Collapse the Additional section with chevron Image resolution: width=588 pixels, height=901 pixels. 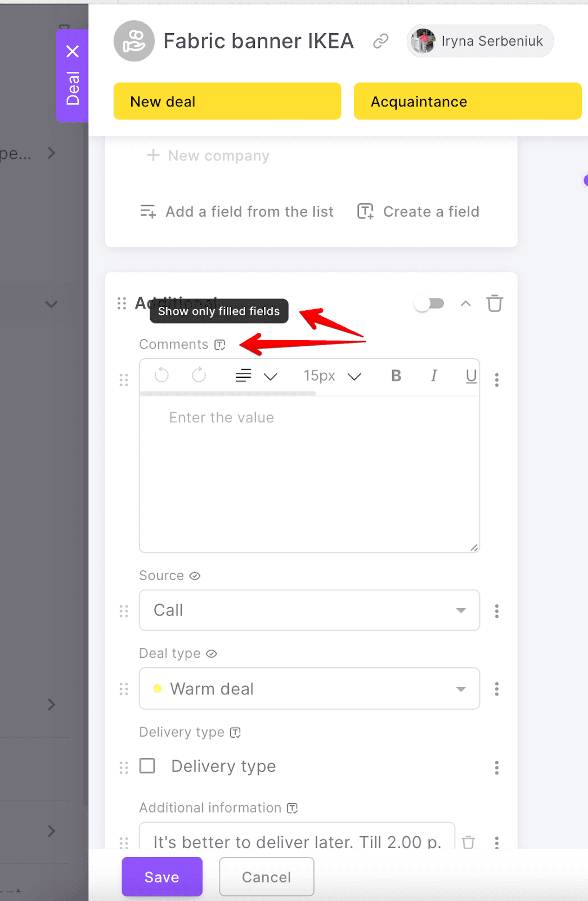(465, 304)
